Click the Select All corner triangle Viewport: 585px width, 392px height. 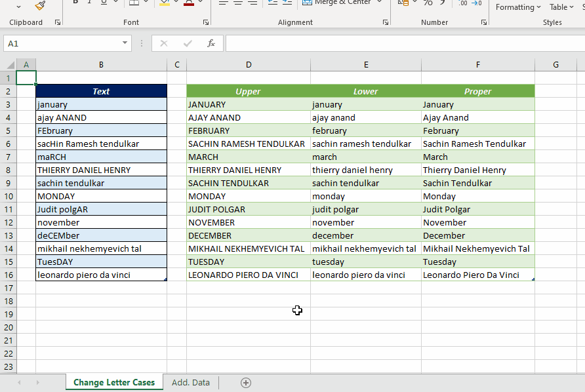pos(10,65)
